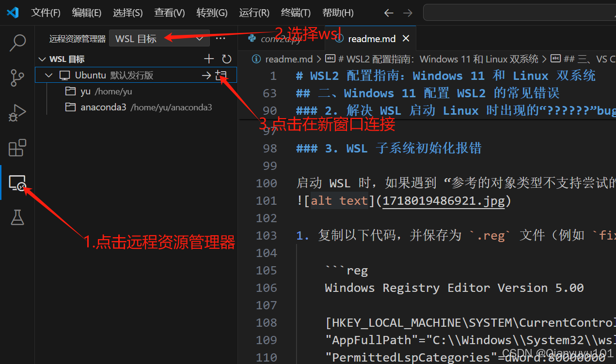Refresh the WSL 目标 list
This screenshot has height=364, width=616.
pyautogui.click(x=226, y=59)
